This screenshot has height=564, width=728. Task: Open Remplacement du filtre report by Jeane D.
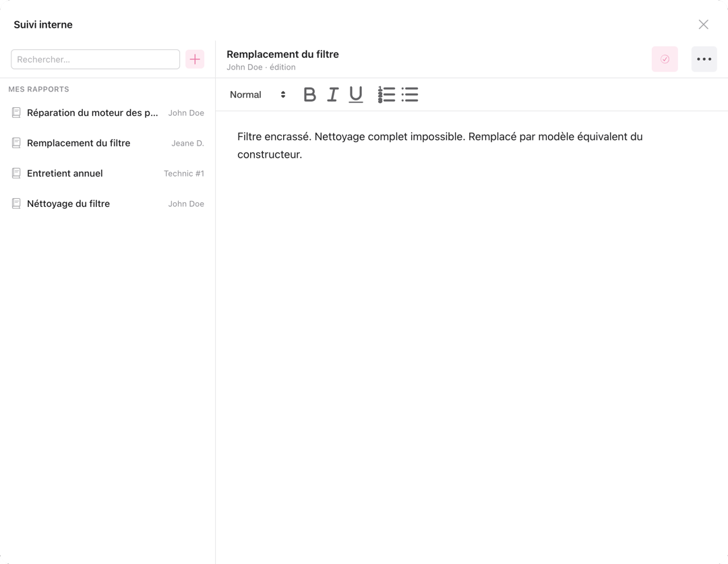[x=108, y=143]
